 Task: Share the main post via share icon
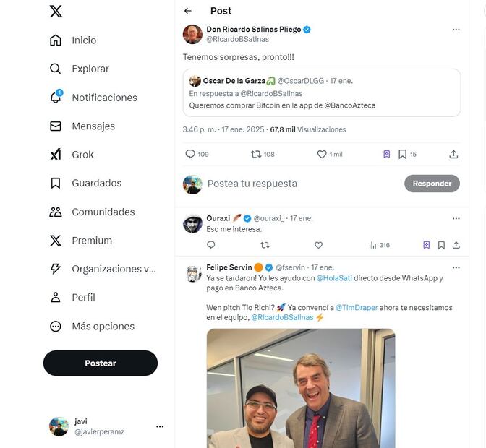[x=453, y=154]
